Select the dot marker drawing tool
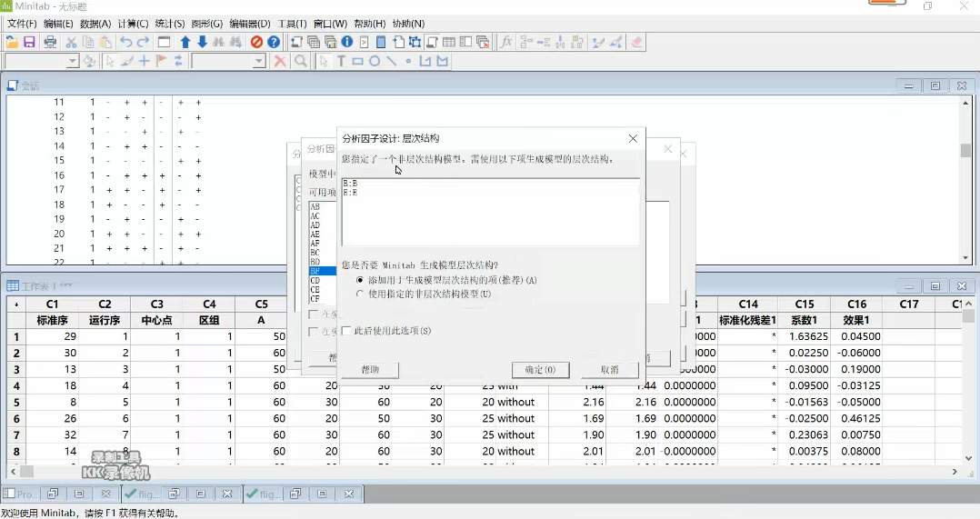Screen dimensions: 980x519 (x=408, y=61)
